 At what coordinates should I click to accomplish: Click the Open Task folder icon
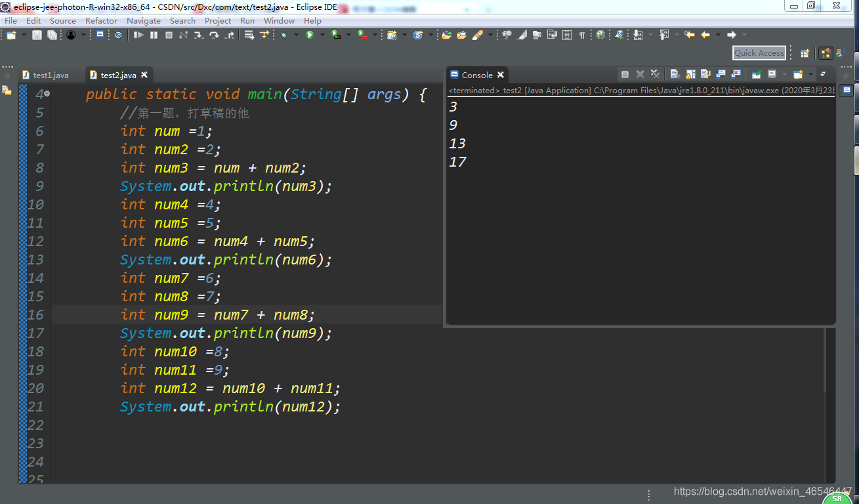[x=461, y=35]
